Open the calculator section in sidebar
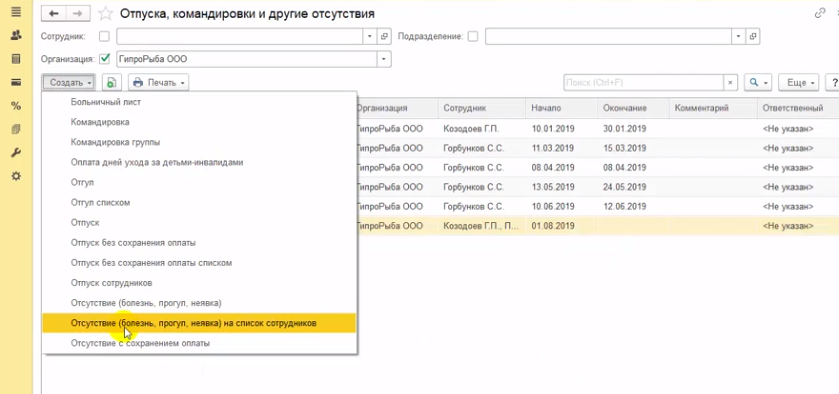 coord(16,59)
